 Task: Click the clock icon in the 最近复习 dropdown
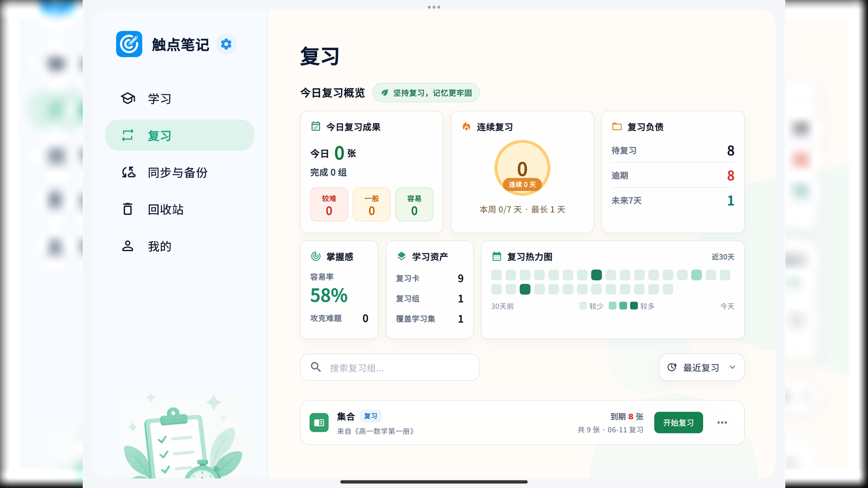click(x=672, y=367)
